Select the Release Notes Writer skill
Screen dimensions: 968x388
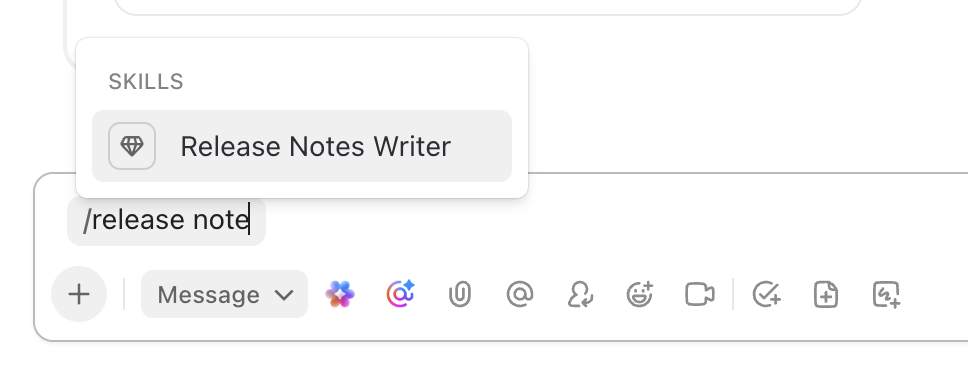(x=302, y=146)
